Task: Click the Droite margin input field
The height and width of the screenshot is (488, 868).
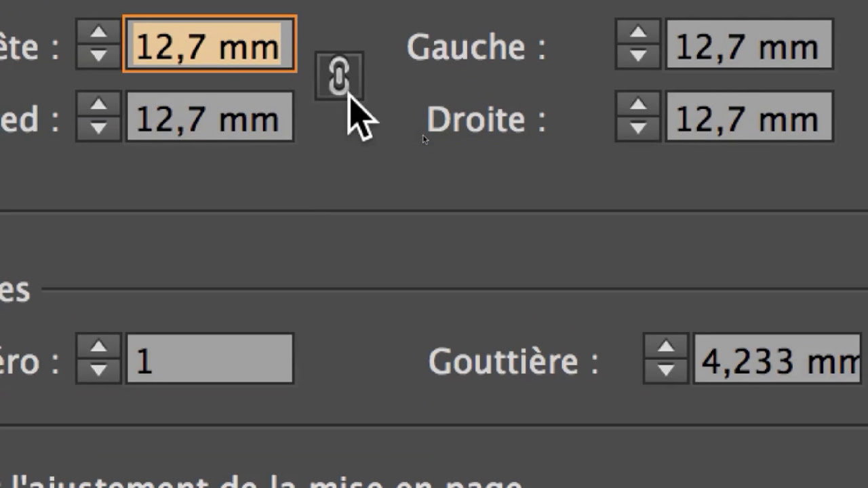Action: [749, 117]
